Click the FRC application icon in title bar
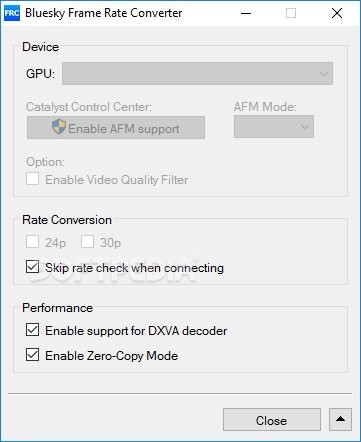The image size is (361, 442). coord(12,13)
